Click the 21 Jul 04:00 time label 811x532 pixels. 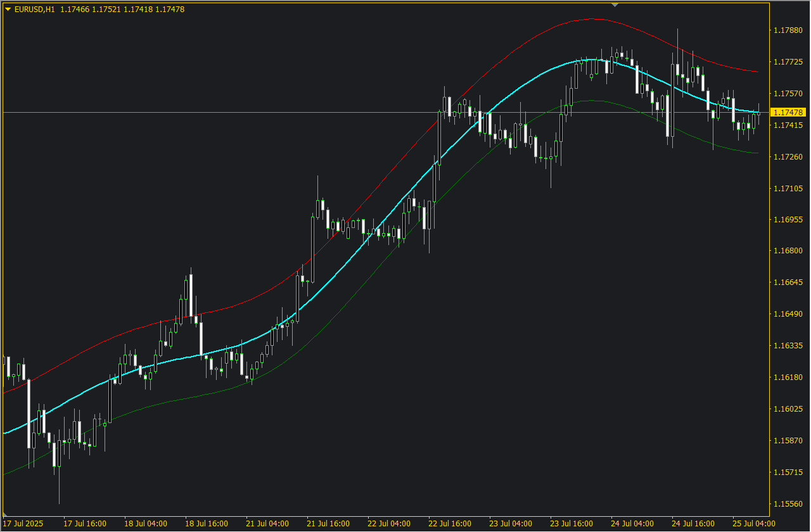[x=267, y=524]
